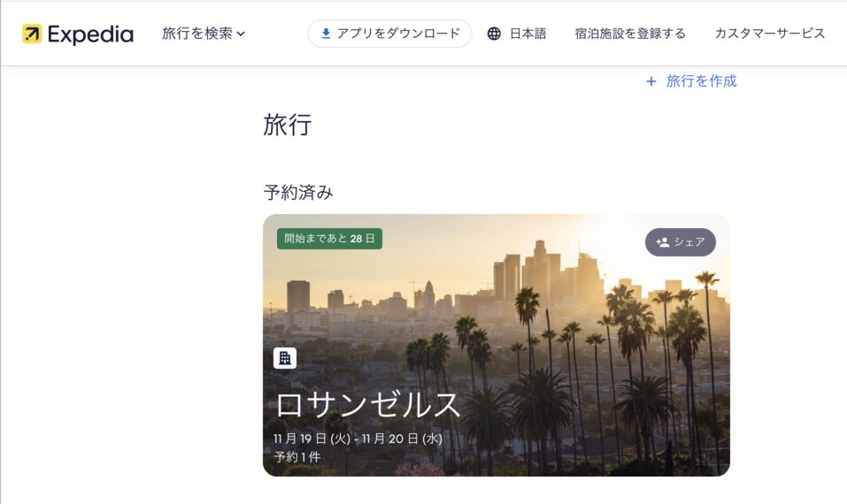This screenshot has width=847, height=504.
Task: Open the ロサンゼルス trip card photo
Action: coord(496,346)
